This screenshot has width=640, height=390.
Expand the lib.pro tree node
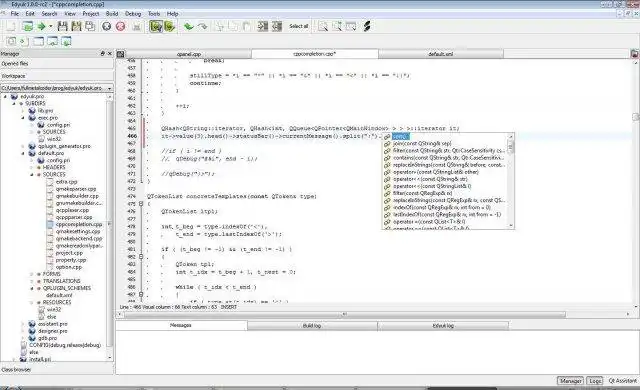tap(23, 111)
